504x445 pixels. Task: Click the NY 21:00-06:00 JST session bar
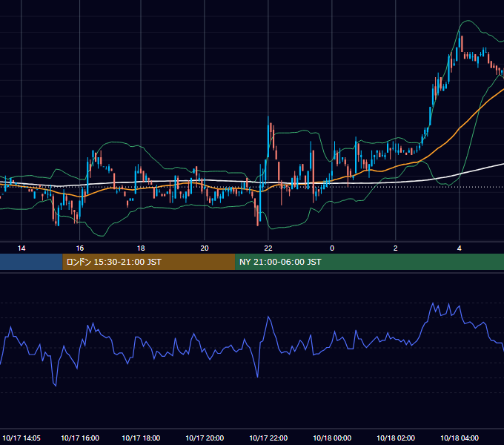pos(370,262)
